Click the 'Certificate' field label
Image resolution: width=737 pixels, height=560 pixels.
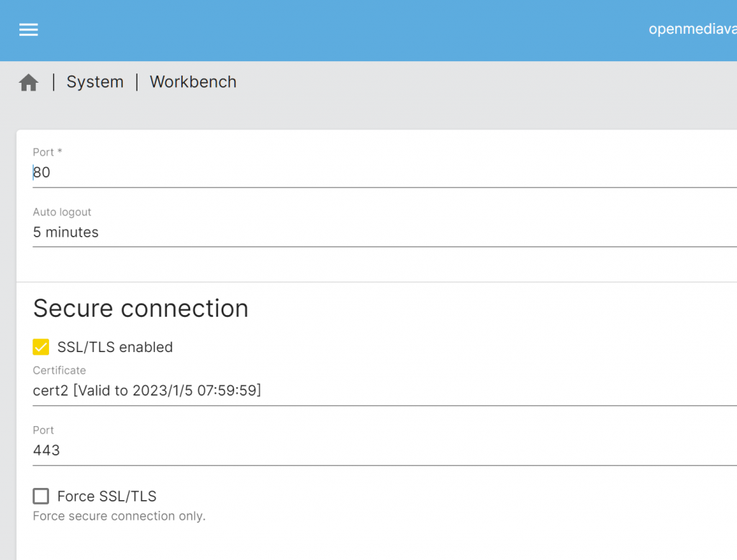click(x=59, y=370)
